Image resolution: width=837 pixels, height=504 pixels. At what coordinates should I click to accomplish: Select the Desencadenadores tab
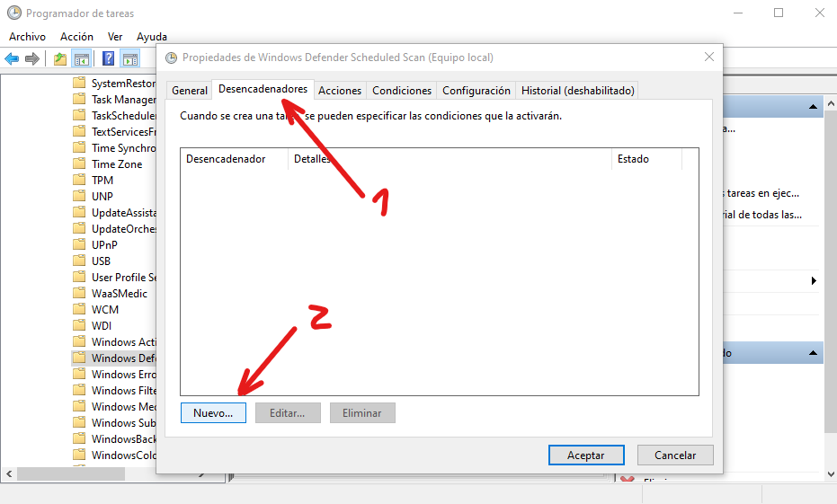263,89
